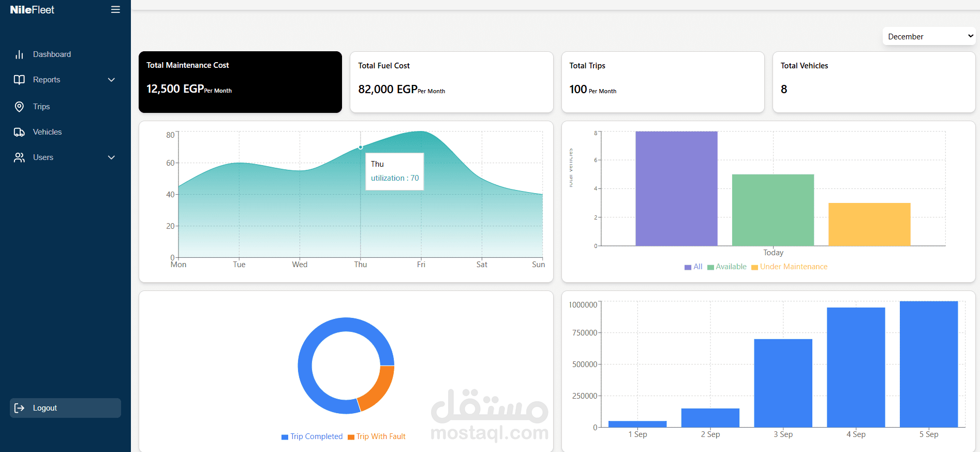This screenshot has width=980, height=452.
Task: Open the December month dropdown
Action: [x=929, y=36]
